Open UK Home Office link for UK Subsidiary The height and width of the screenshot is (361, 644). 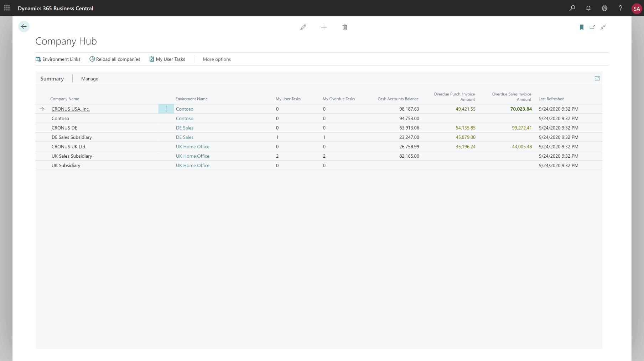193,166
